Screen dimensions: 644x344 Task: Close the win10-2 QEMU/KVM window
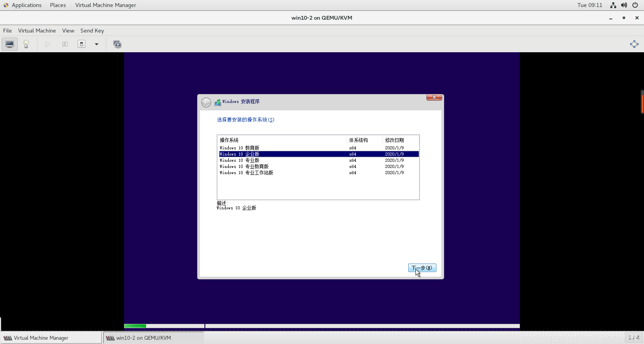coord(637,18)
